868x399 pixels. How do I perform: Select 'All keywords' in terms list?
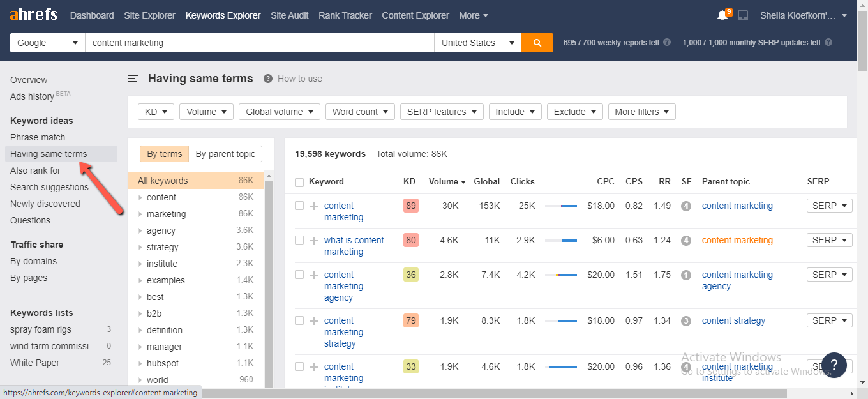click(x=195, y=181)
